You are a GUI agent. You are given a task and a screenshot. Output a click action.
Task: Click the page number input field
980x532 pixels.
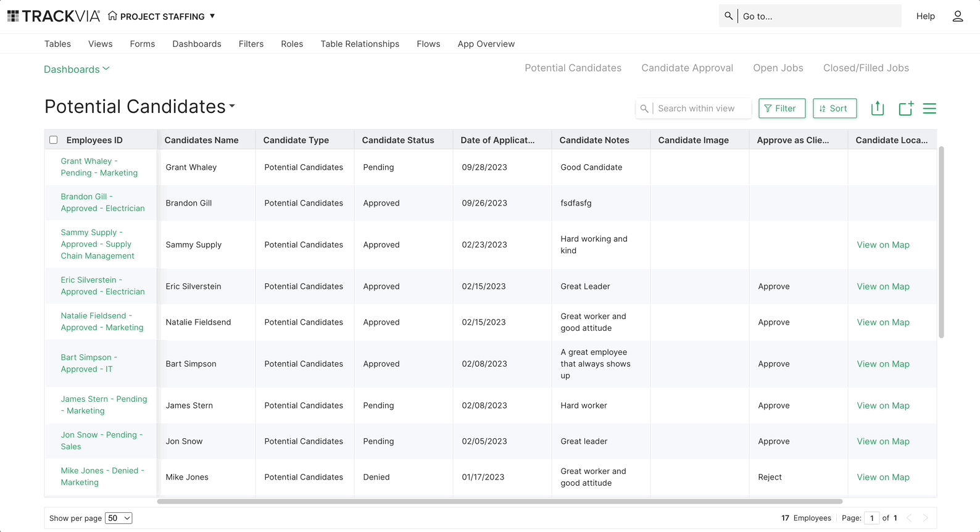(871, 518)
